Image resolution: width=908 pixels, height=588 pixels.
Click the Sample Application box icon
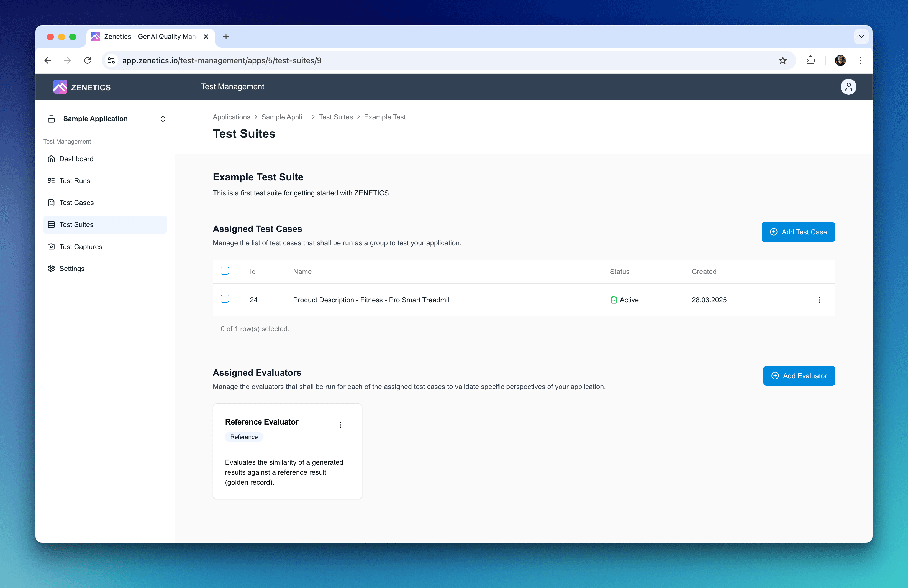point(52,119)
